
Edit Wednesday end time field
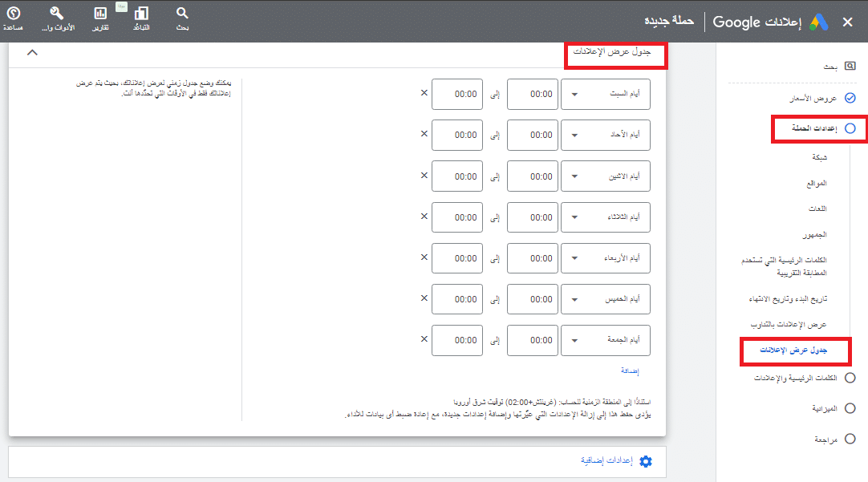point(457,258)
